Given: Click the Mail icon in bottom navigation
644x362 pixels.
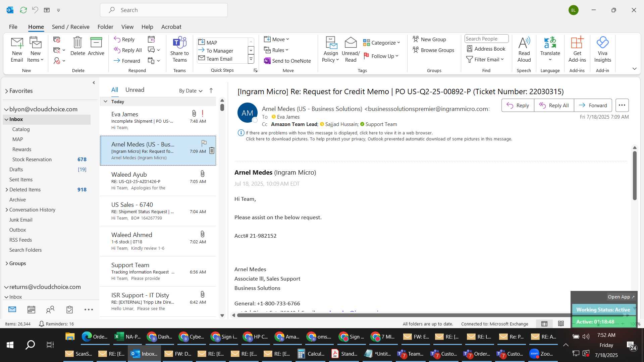Looking at the screenshot, I should [12, 309].
